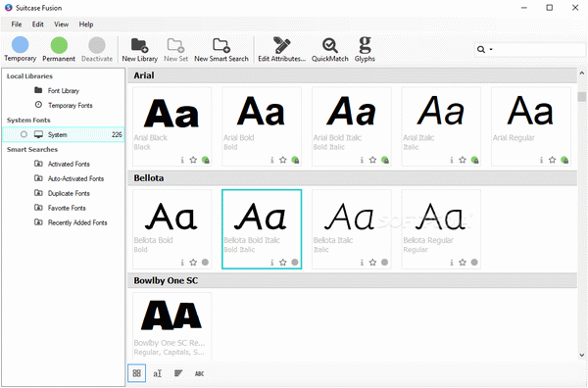Select the System fonts row

(x=64, y=134)
